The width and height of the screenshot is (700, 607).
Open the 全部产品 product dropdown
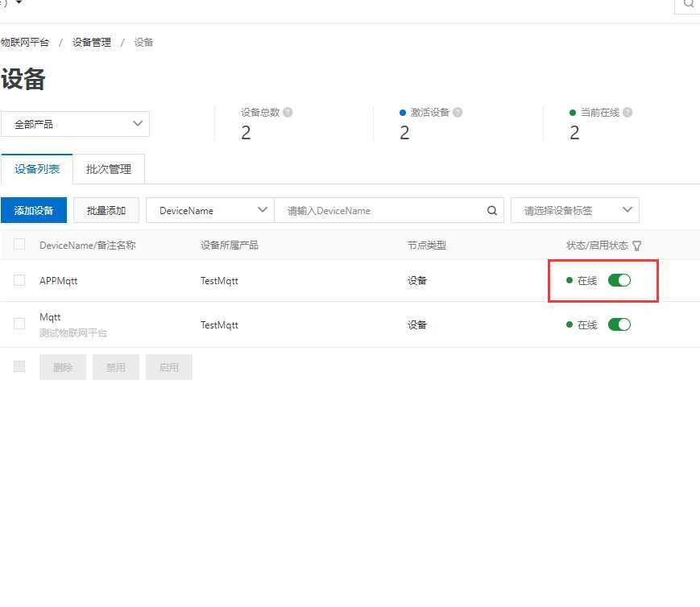pyautogui.click(x=75, y=124)
